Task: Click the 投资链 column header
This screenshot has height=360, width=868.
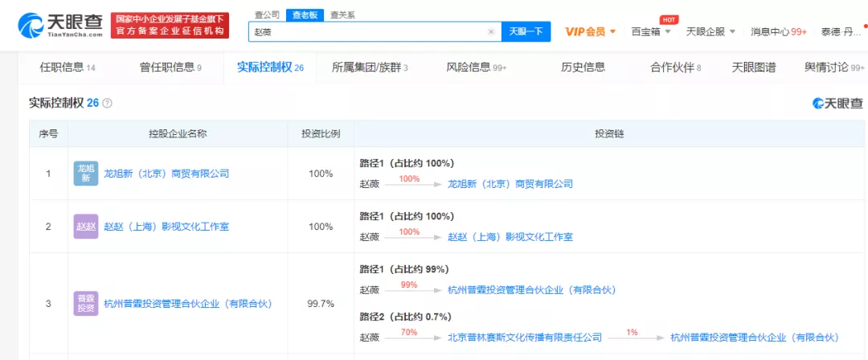Action: tap(608, 133)
